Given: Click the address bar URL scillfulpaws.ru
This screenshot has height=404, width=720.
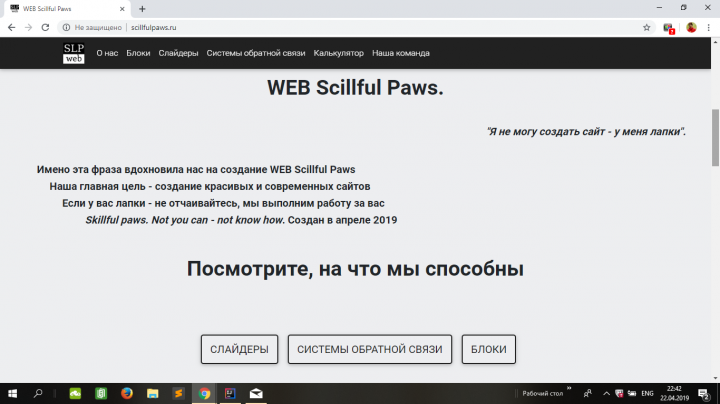Looking at the screenshot, I should (153, 28).
